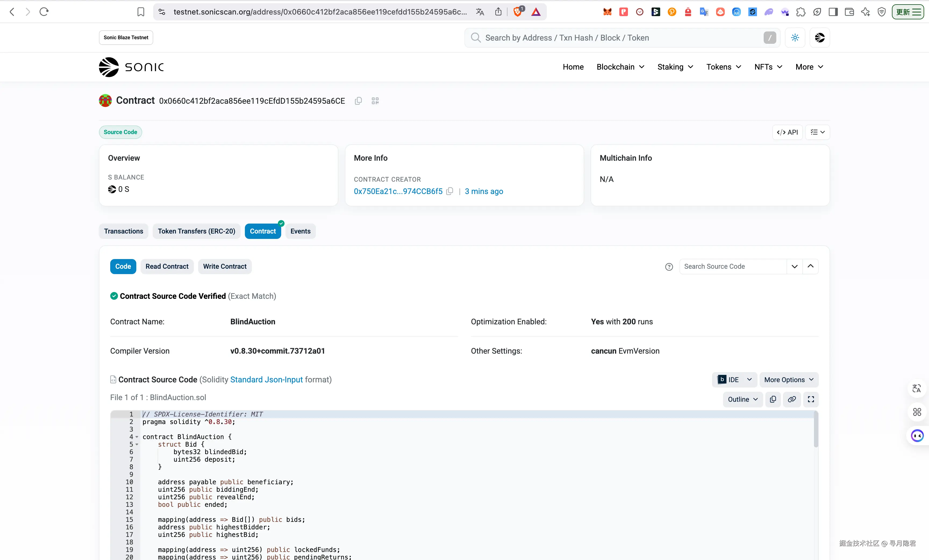Show the contract address QR code
929x560 pixels.
point(375,100)
